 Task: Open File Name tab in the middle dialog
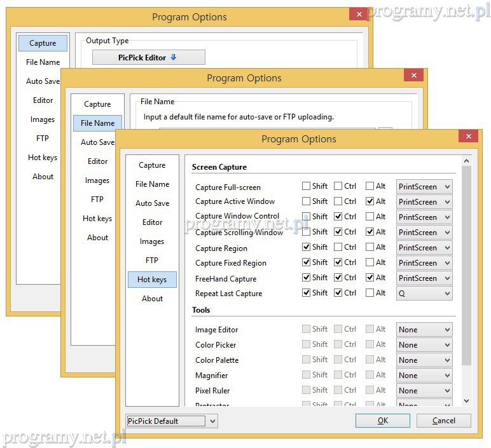(97, 123)
